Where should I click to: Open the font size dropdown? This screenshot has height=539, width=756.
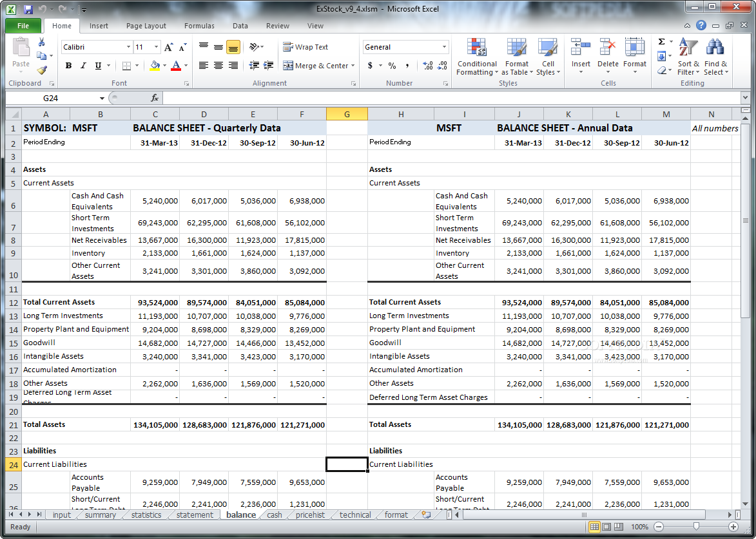click(x=156, y=47)
